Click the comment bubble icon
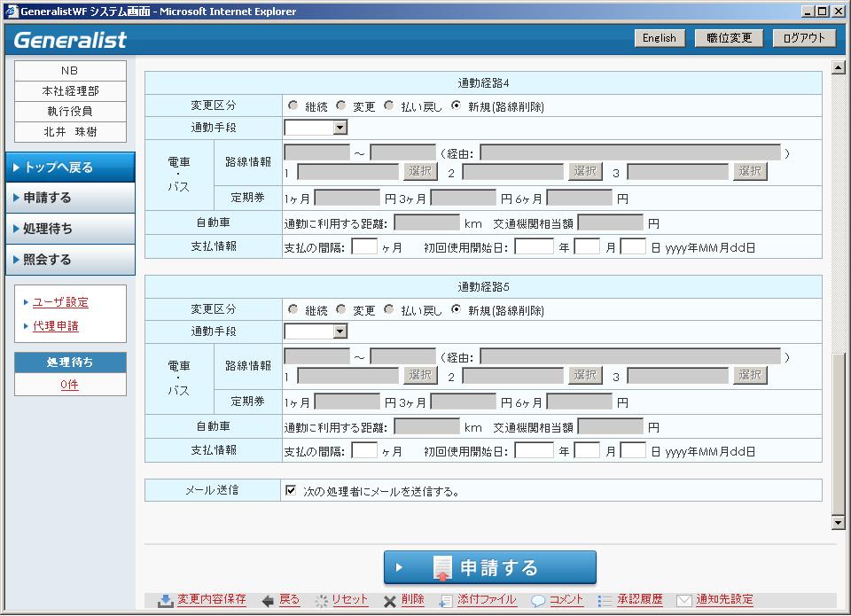 tap(537, 600)
